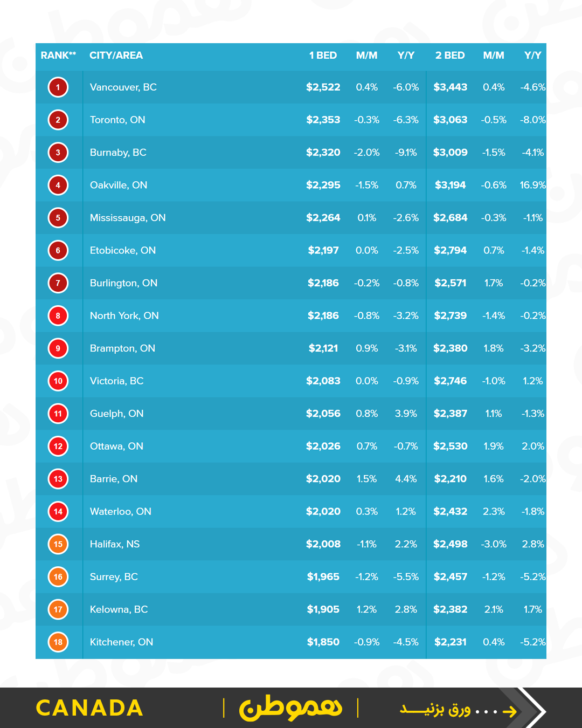Click the 1 BED column header
The image size is (582, 728).
click(323, 56)
